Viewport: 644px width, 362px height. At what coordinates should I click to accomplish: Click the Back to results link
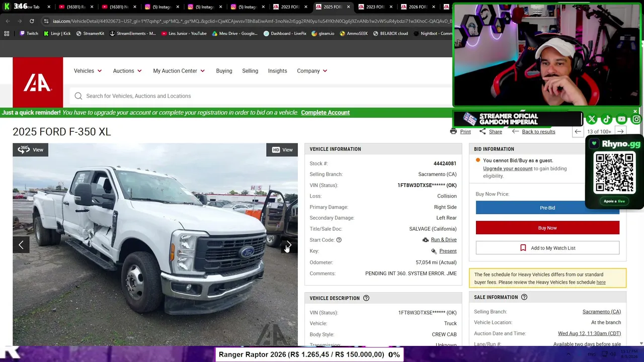(538, 132)
